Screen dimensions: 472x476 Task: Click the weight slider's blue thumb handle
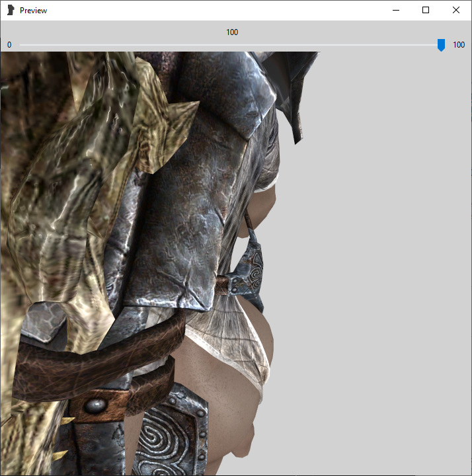441,45
